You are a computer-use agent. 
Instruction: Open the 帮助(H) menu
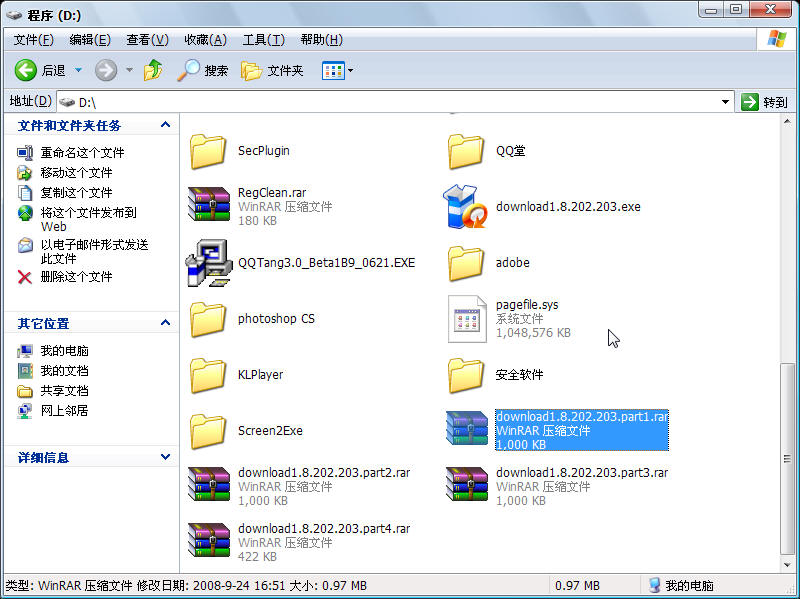click(x=321, y=40)
